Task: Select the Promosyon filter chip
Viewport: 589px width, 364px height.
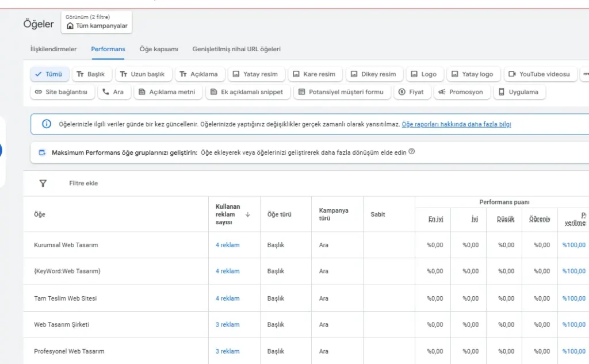Action: click(x=461, y=92)
